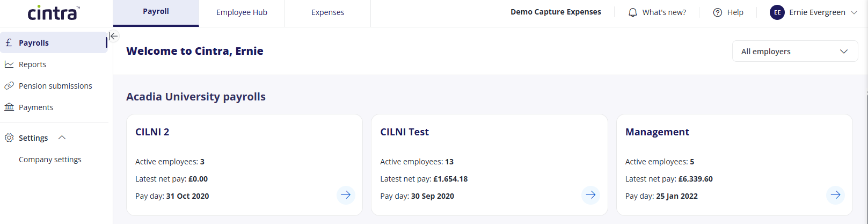This screenshot has width=868, height=224.
Task: Click the Help question mark icon
Action: click(x=717, y=12)
